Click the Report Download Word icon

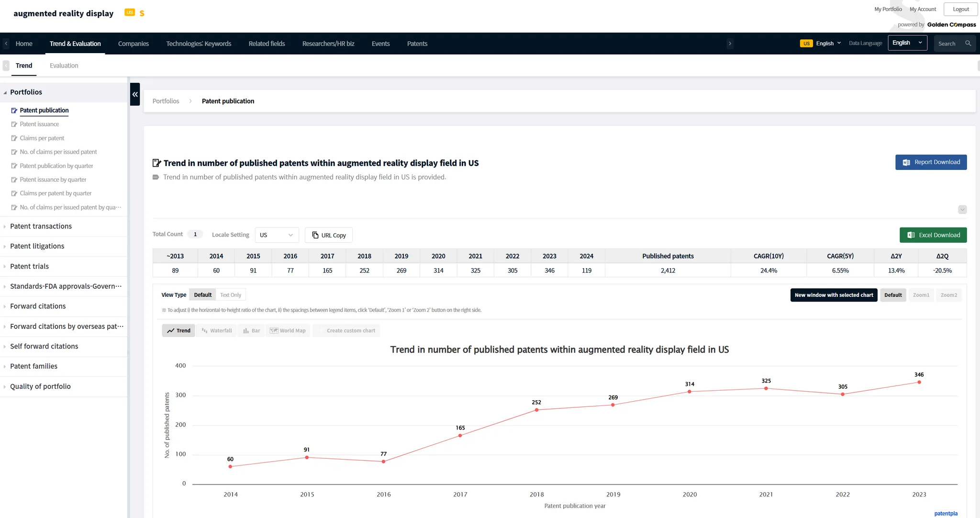(x=906, y=162)
